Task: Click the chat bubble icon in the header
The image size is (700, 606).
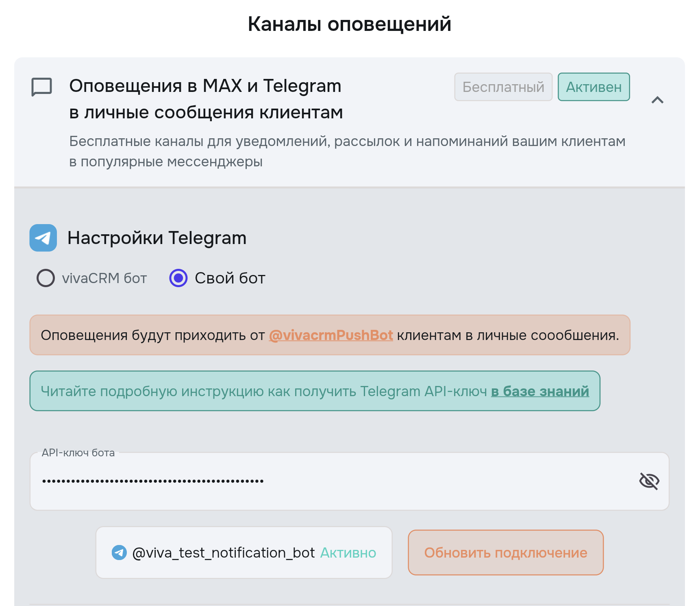Action: (x=42, y=87)
